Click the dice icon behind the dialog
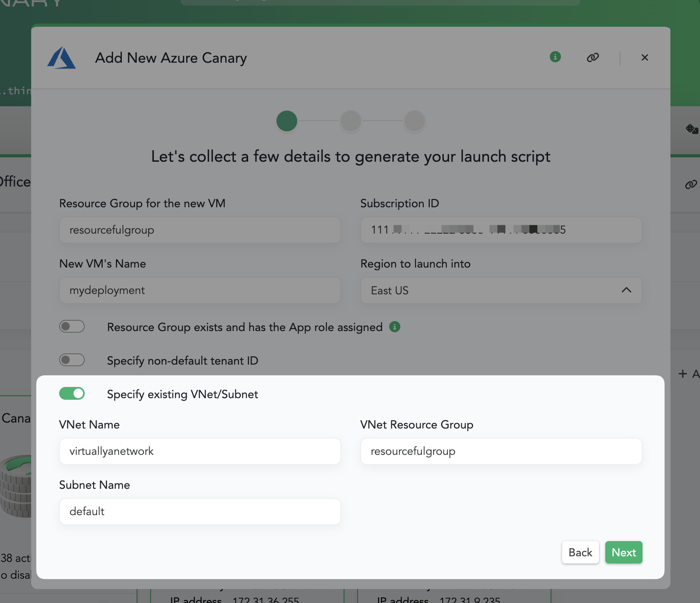The height and width of the screenshot is (603, 700). 691,129
